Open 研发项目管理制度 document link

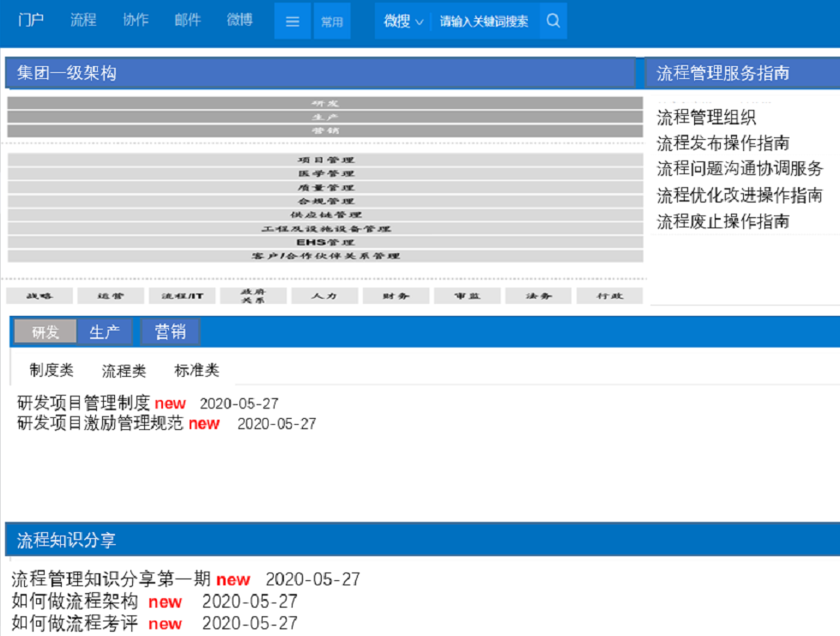pyautogui.click(x=83, y=403)
